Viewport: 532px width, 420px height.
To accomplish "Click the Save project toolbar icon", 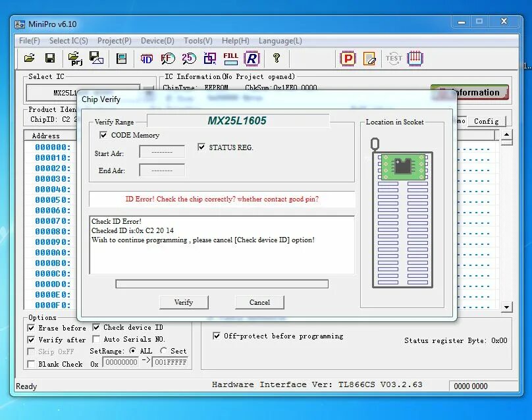I will click(x=96, y=58).
